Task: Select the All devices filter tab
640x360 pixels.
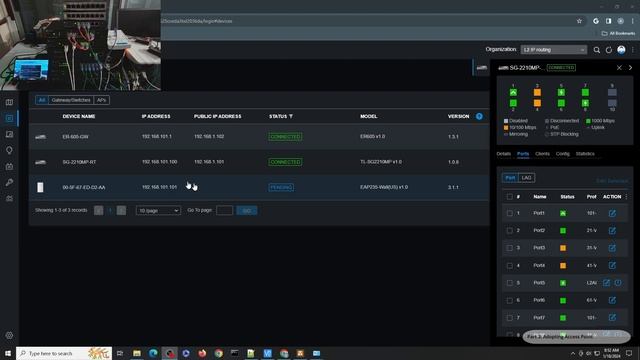Action: (x=42, y=100)
